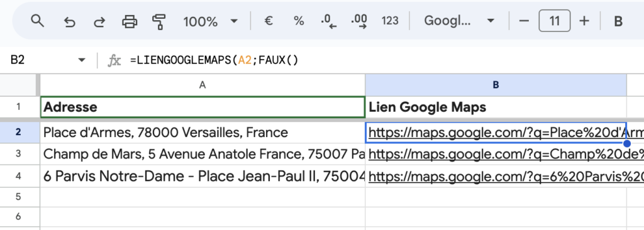Decrease decimal places

[x=328, y=21]
